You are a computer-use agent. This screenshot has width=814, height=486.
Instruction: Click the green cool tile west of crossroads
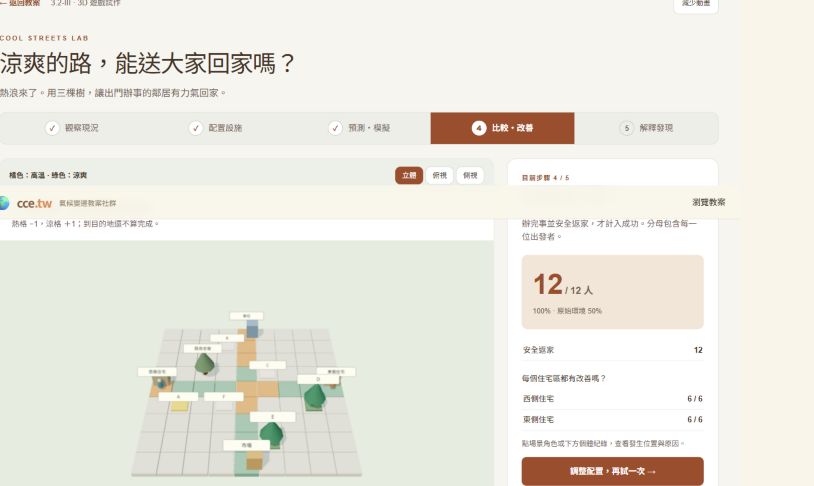pyautogui.click(x=226, y=387)
